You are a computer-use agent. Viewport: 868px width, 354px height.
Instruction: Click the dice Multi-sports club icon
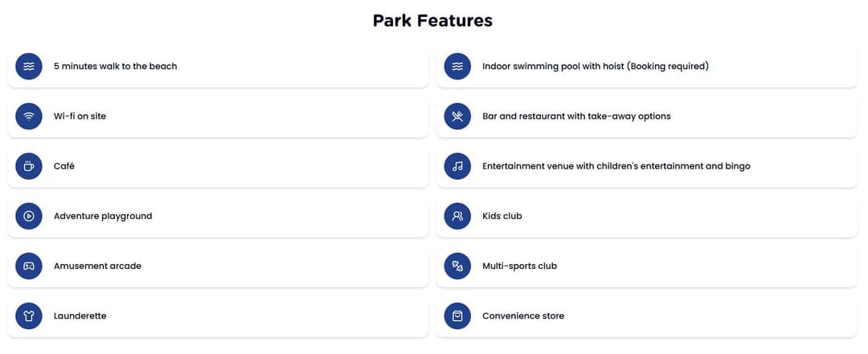457,266
